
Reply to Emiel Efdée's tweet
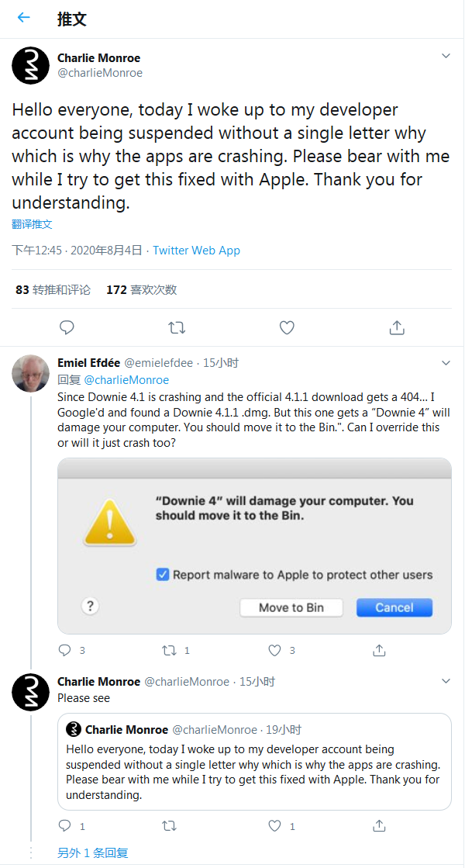click(67, 650)
